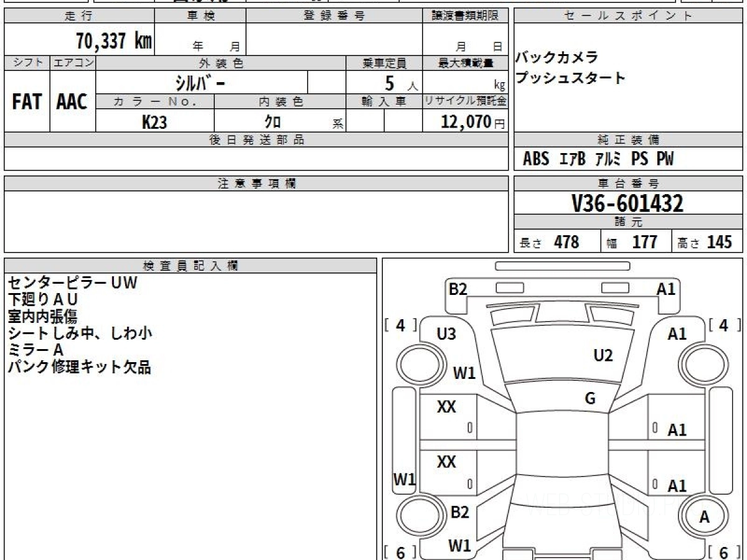Screen dimensions: 747x560
Task: Click the 譲渡書類期限 header
Action: [x=466, y=16]
